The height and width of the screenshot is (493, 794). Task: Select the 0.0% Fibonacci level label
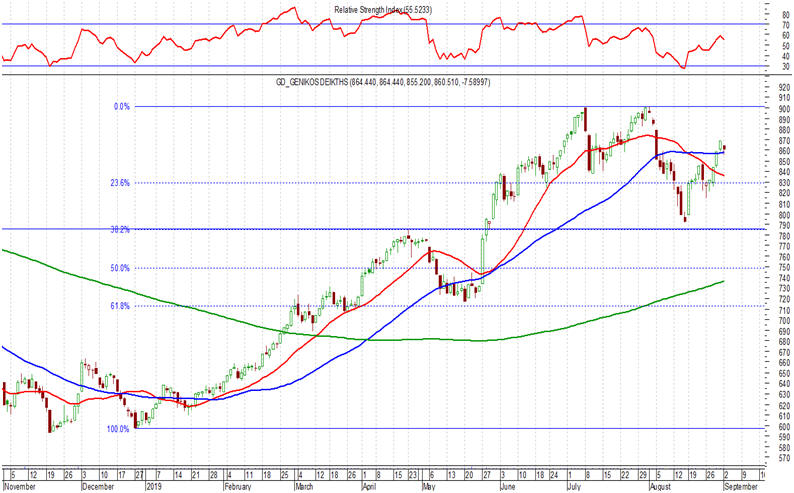[x=122, y=107]
